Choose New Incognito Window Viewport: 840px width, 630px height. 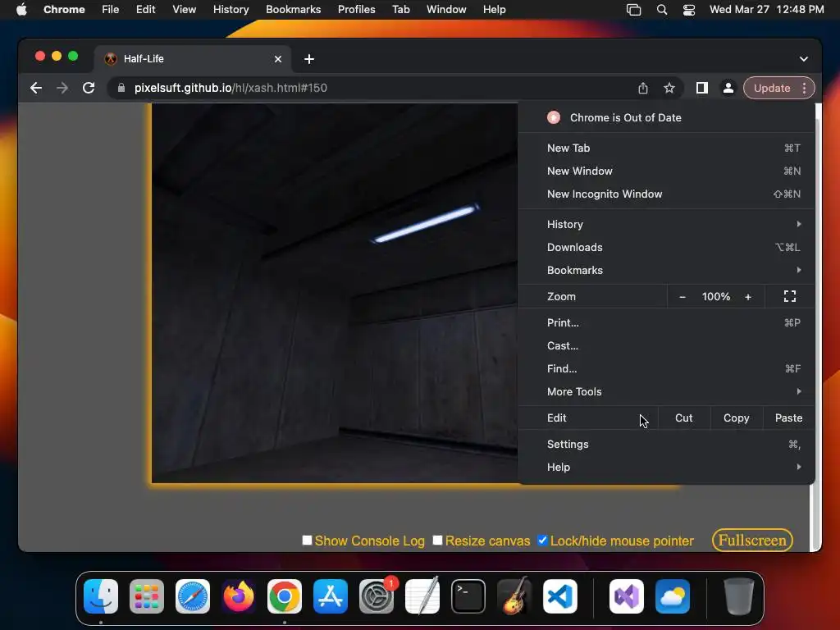[x=666, y=194]
